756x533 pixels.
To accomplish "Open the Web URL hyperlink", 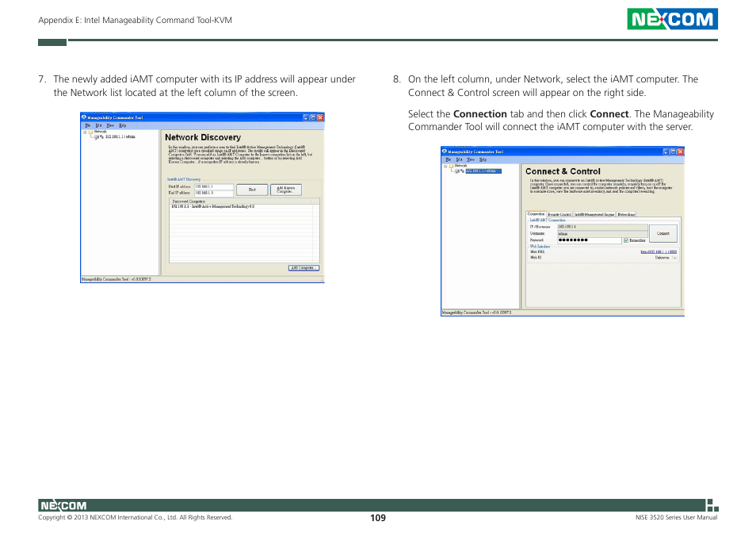I will point(658,251).
